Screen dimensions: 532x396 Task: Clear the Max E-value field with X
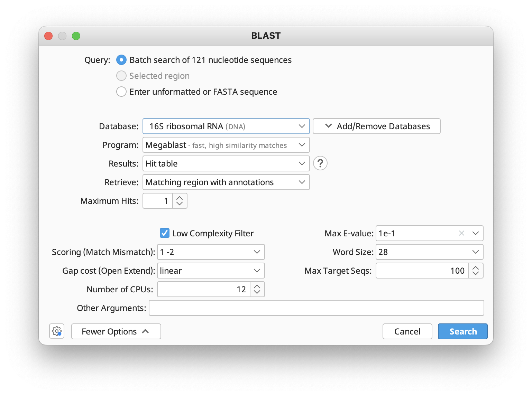pyautogui.click(x=461, y=233)
